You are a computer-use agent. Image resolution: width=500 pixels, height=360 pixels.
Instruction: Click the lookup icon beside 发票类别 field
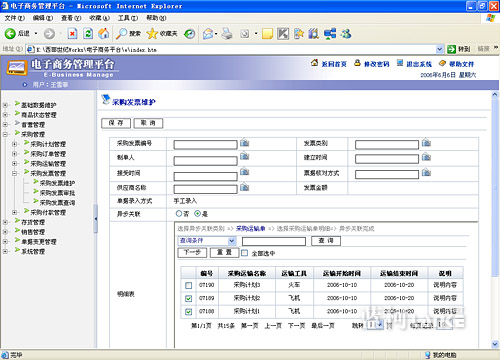click(x=426, y=142)
